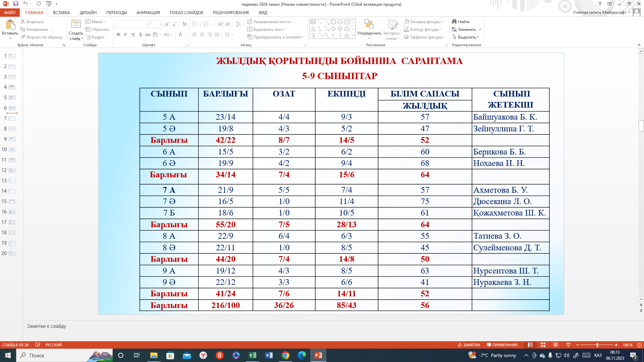Expand Layout (Макет) dropdown

pyautogui.click(x=96, y=21)
